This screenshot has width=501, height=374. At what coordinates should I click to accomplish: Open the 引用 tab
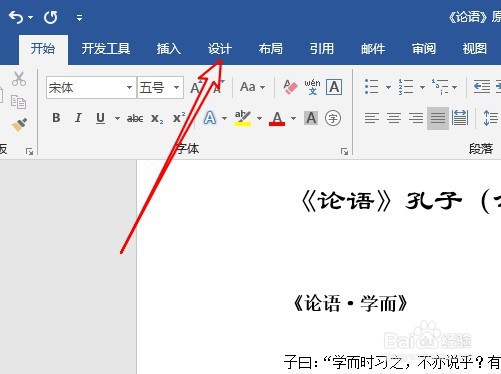tap(322, 49)
